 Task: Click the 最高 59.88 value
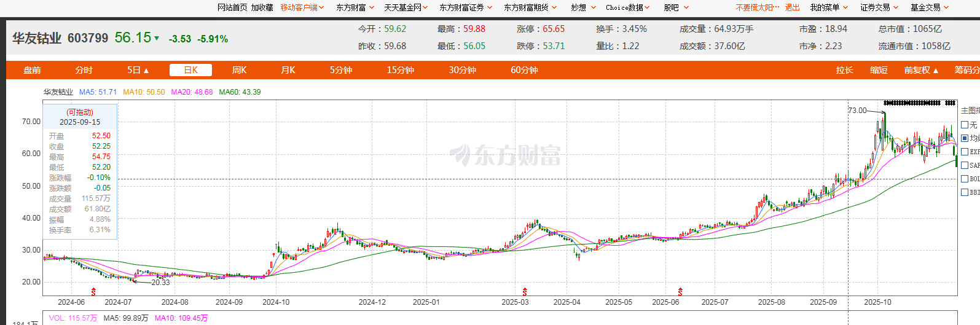pyautogui.click(x=474, y=29)
